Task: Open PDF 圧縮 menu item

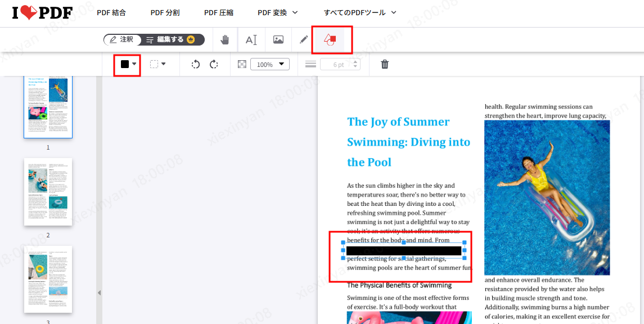Action: point(219,12)
